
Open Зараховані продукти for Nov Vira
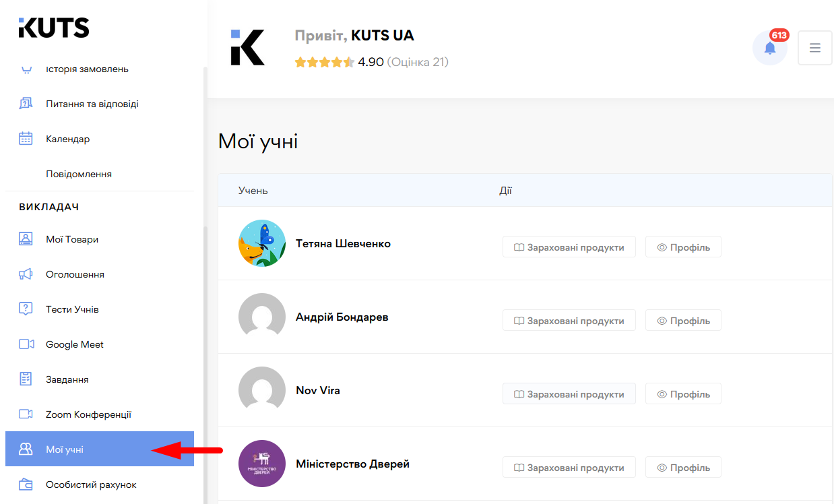click(x=569, y=394)
